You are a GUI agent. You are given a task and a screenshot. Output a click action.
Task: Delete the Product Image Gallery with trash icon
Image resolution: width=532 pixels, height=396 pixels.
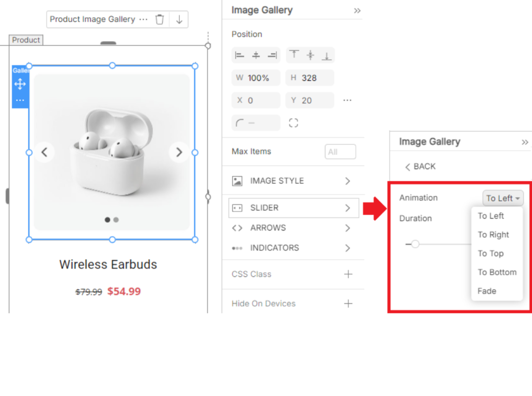tap(159, 19)
